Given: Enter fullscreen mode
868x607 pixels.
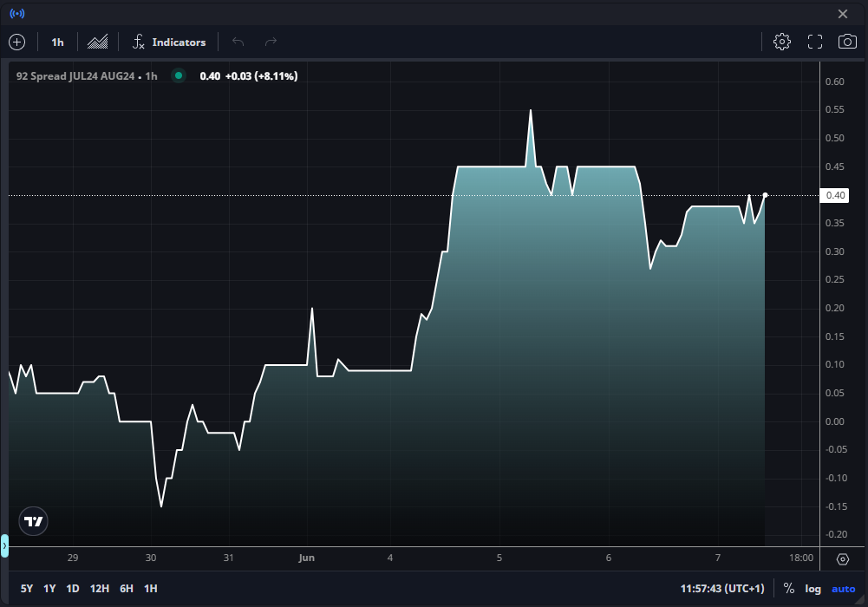Looking at the screenshot, I should coord(815,42).
